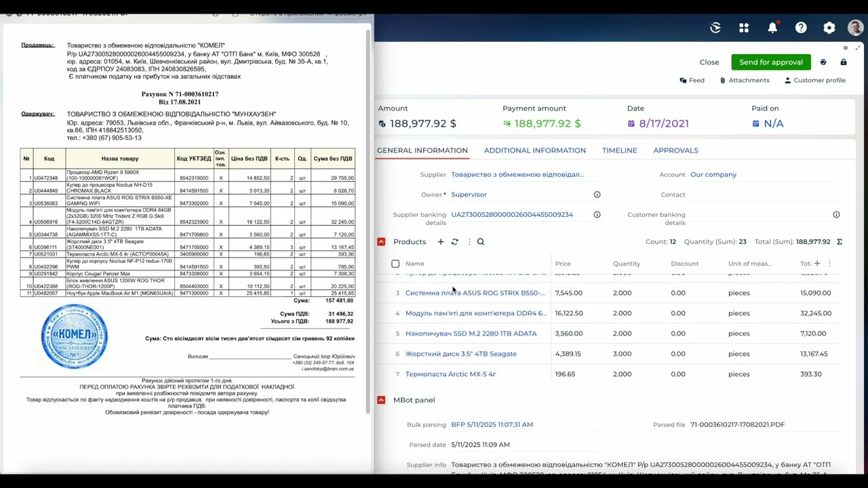Open the Supplier link Товариство з обмеженою
The height and width of the screenshot is (488, 868).
coord(517,175)
